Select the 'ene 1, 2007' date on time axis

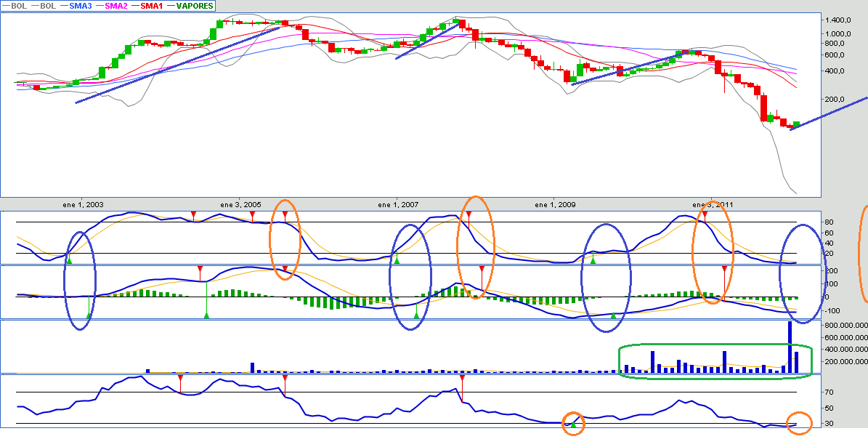398,205
